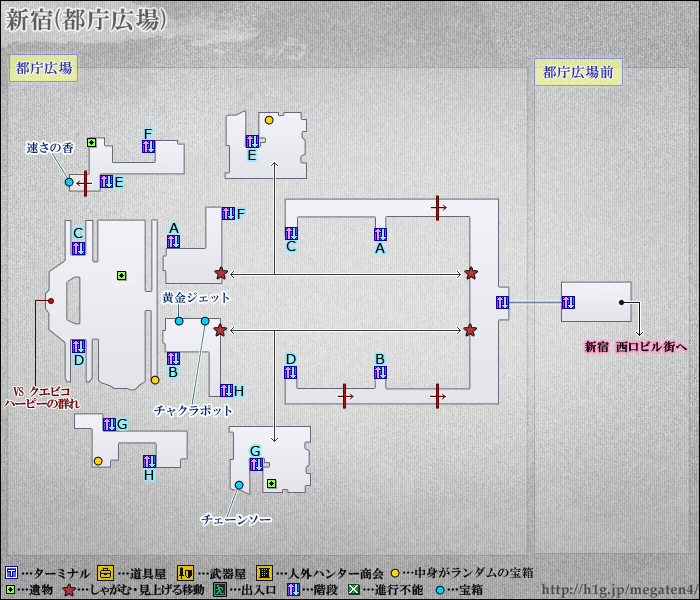Click the green exit (出入口) legend icon
This screenshot has height=600, width=700.
pos(219,590)
